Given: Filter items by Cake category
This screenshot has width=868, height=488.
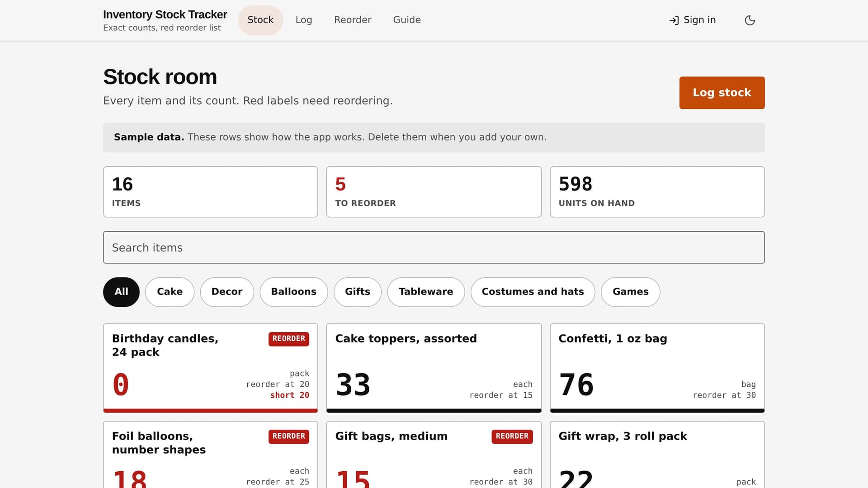Looking at the screenshot, I should (x=170, y=292).
